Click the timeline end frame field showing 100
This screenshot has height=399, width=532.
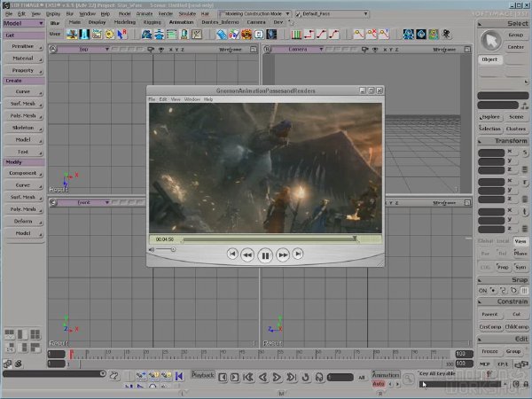pyautogui.click(x=464, y=354)
